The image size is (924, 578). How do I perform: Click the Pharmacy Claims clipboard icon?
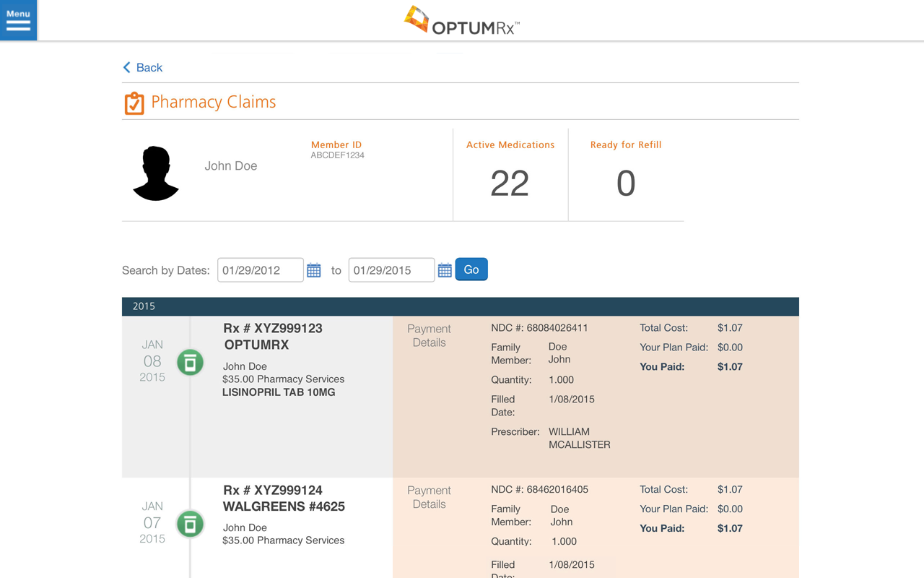(134, 103)
